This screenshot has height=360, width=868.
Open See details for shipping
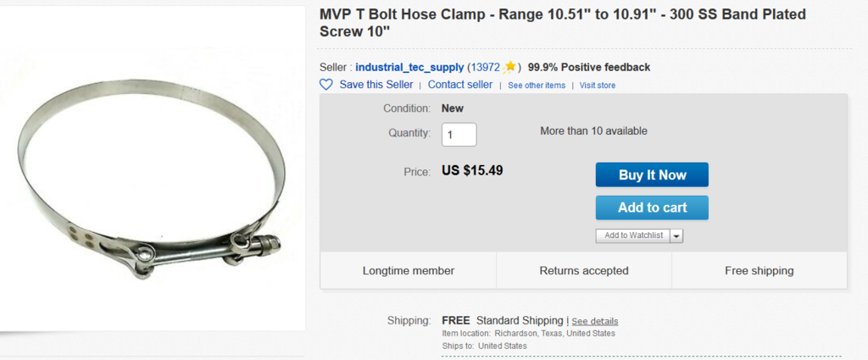[x=594, y=322]
